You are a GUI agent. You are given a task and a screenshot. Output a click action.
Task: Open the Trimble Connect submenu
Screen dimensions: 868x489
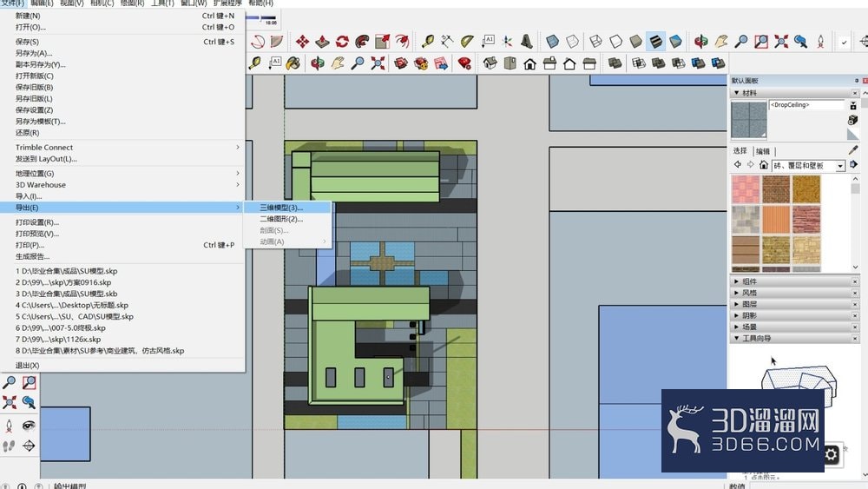pyautogui.click(x=122, y=148)
